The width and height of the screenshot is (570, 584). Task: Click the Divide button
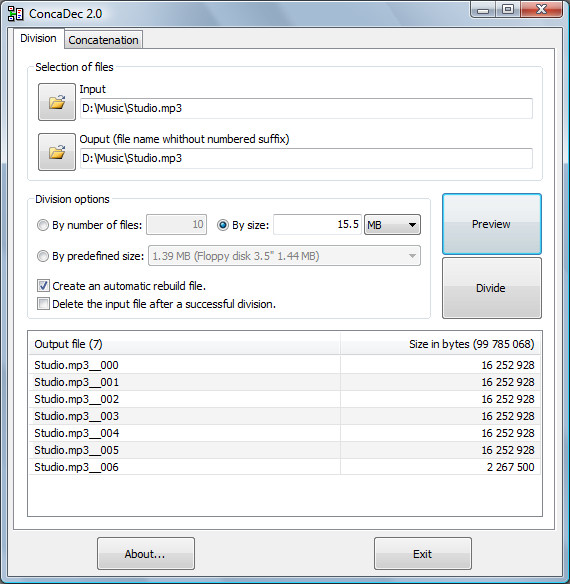click(492, 288)
